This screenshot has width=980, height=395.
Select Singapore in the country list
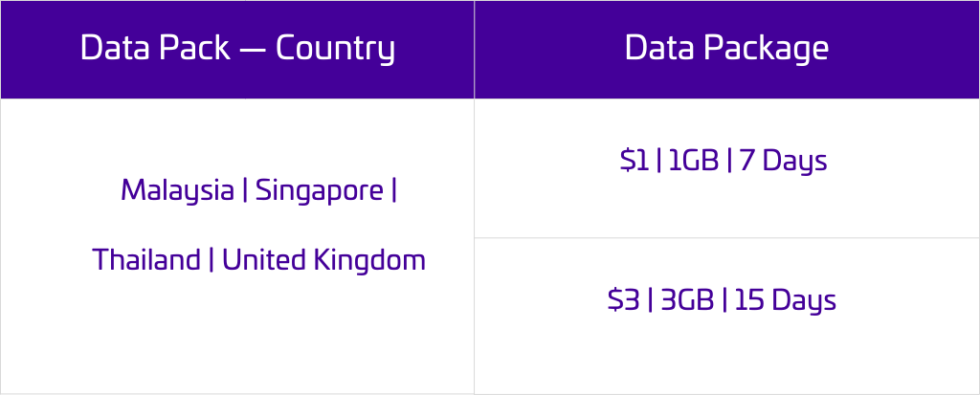pyautogui.click(x=319, y=190)
